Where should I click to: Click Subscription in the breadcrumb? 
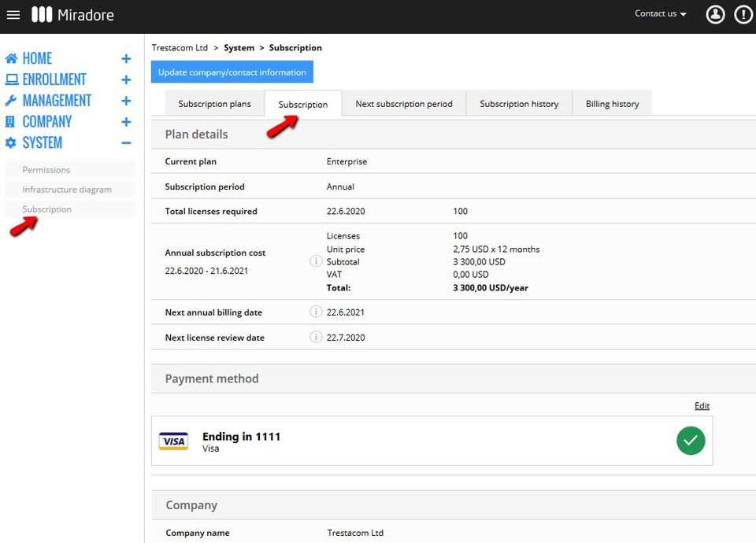click(x=295, y=48)
